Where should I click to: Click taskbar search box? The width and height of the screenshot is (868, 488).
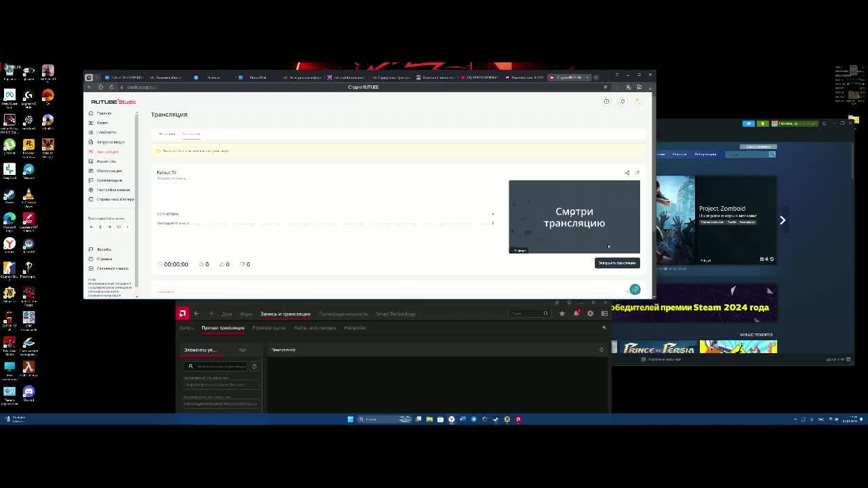coord(384,419)
